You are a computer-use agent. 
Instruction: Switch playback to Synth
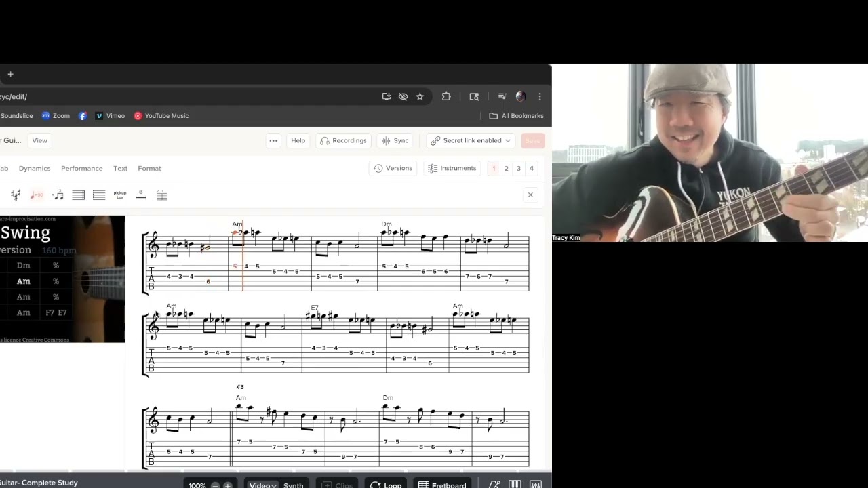click(x=293, y=485)
